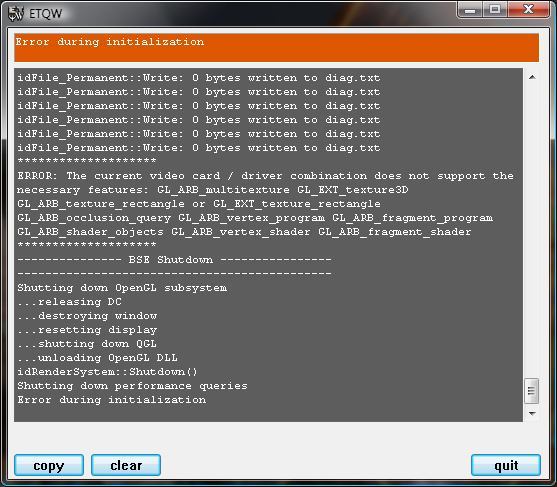The image size is (557, 487).
Task: Click the orange 'Error during initialization' banner
Action: (276, 48)
